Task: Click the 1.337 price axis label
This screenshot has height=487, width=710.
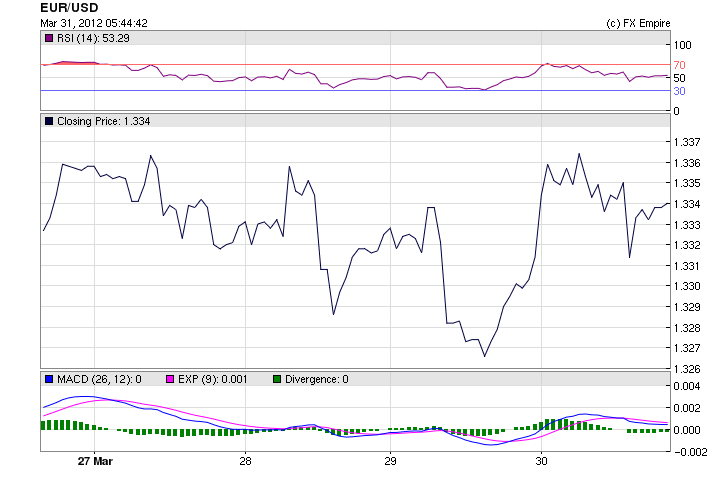Action: coord(686,142)
